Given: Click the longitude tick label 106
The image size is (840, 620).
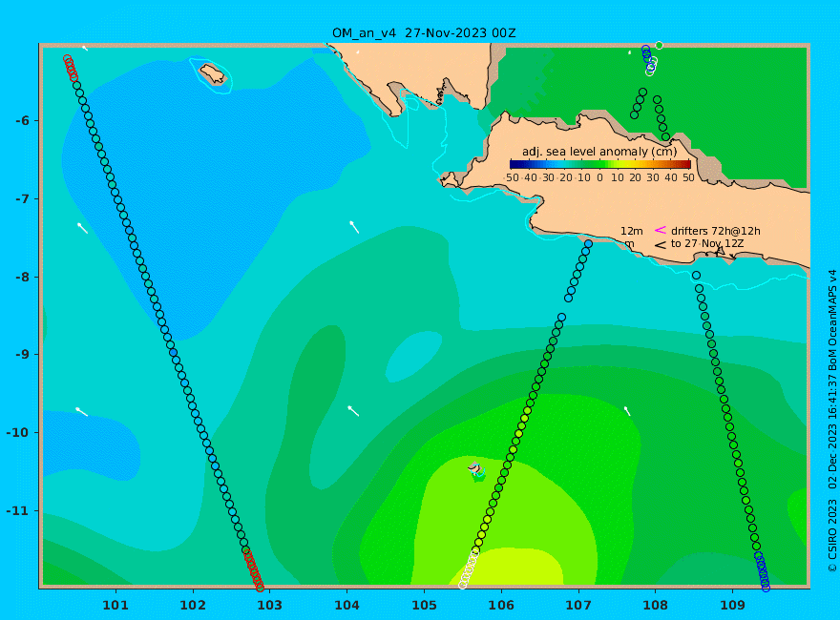Looking at the screenshot, I should point(501,606).
